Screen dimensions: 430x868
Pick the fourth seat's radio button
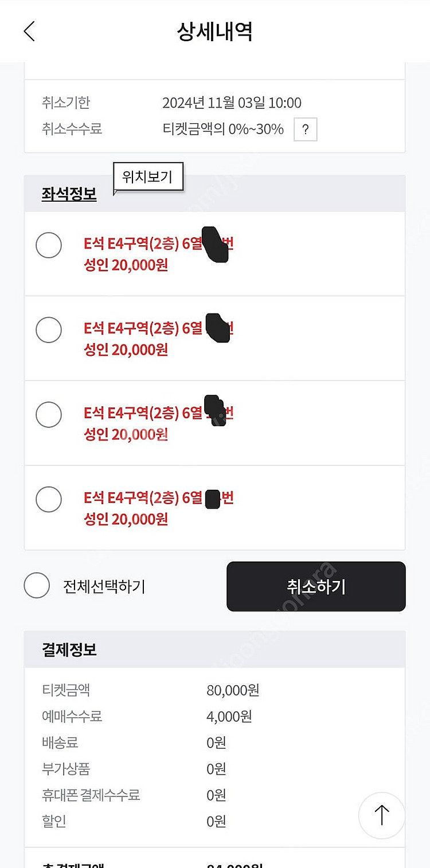[49, 499]
